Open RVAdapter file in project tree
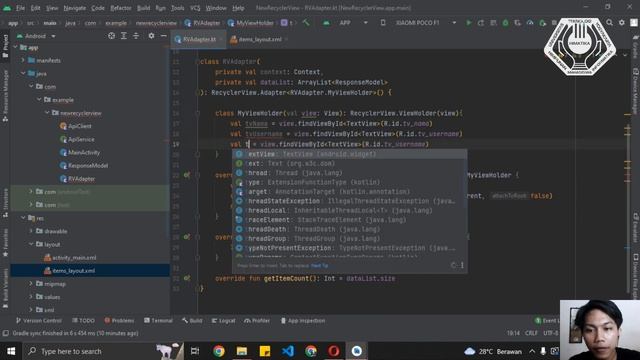The height and width of the screenshot is (360, 640). pyautogui.click(x=78, y=179)
